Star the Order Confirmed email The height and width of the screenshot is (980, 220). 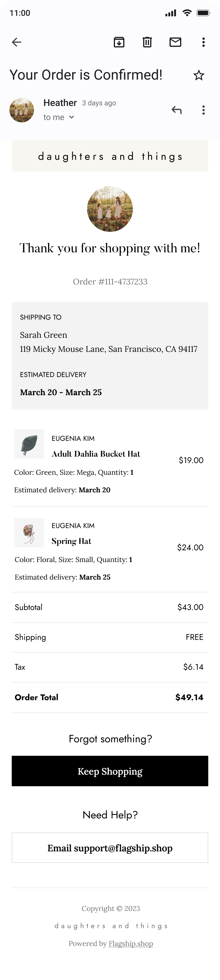(199, 75)
